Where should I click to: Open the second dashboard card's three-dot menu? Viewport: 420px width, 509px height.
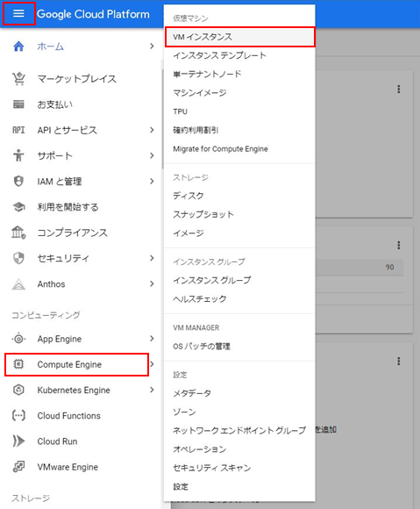point(399,245)
